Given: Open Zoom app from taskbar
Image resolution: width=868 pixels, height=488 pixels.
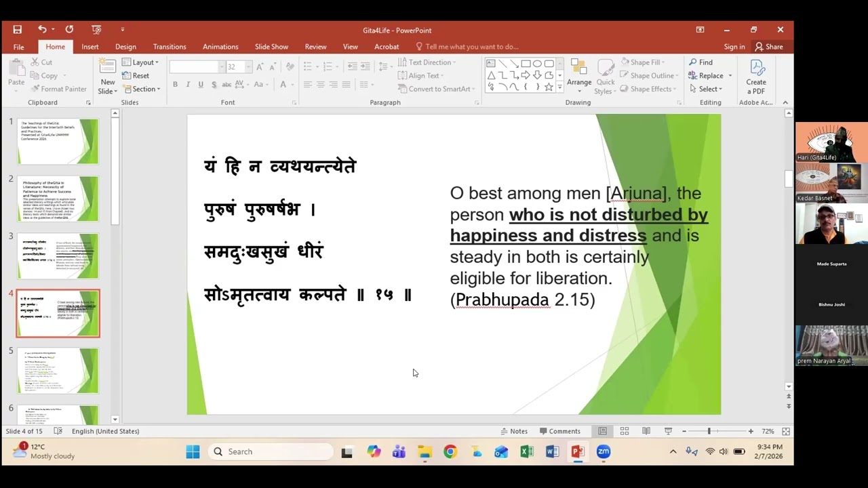Looking at the screenshot, I should 604,451.
